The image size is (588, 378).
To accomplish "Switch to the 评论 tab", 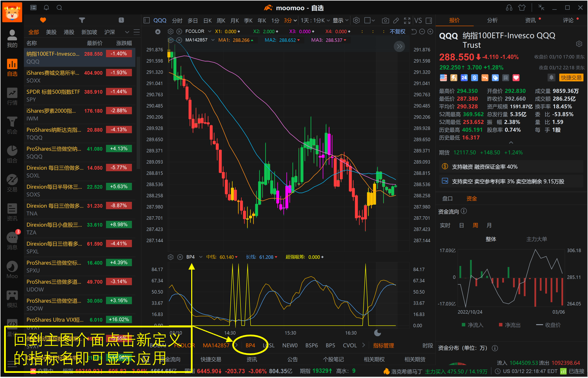I will (x=568, y=21).
